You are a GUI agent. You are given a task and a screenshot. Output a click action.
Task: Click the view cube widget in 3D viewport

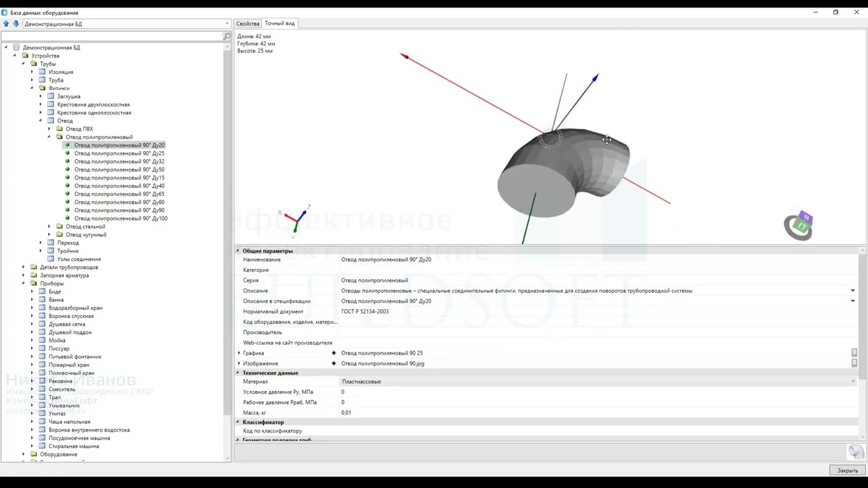tap(799, 226)
